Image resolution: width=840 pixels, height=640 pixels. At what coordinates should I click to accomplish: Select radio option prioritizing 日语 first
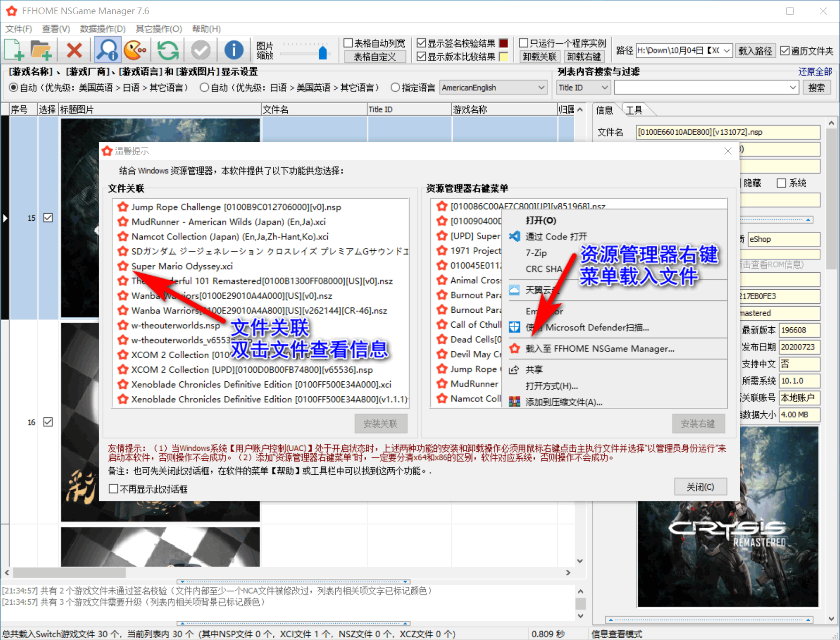coord(204,88)
